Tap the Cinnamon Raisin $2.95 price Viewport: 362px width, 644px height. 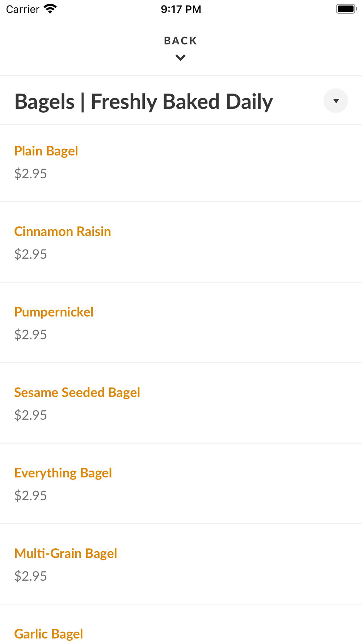(31, 254)
